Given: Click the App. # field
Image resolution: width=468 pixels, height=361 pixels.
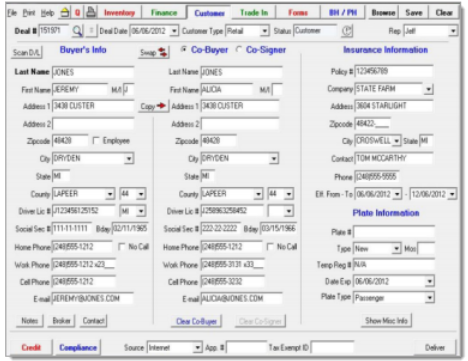Looking at the screenshot, I should click(x=246, y=347).
